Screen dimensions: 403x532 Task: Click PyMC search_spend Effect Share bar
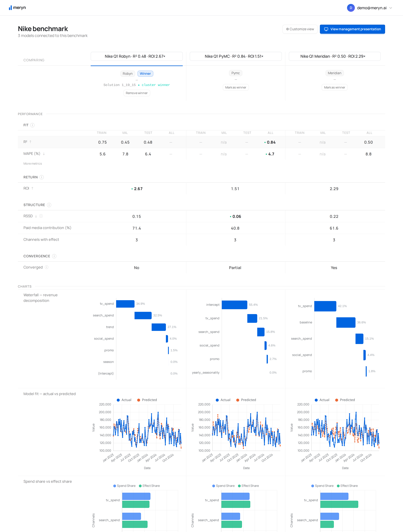[x=232, y=524]
